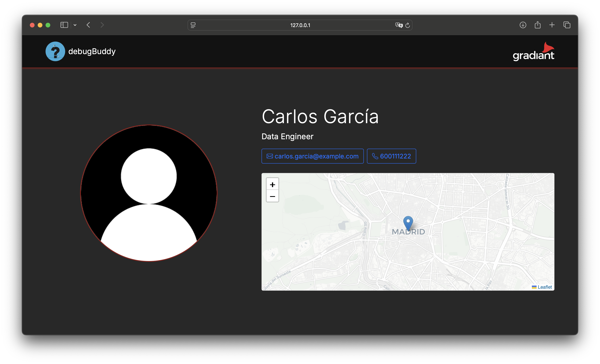This screenshot has height=364, width=600.
Task: Show tab overview icon
Action: click(x=567, y=25)
